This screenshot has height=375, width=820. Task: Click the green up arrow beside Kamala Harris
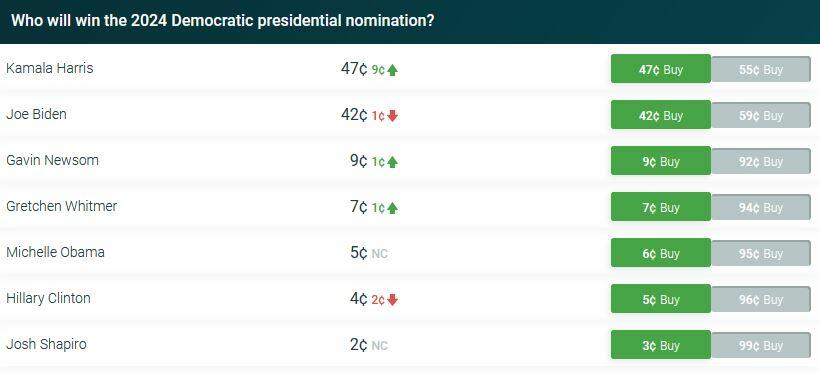coord(393,70)
